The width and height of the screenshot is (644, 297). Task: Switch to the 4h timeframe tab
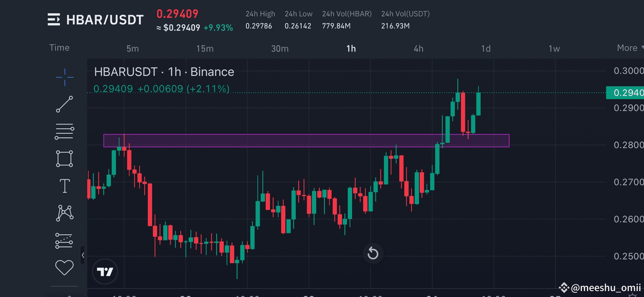[x=418, y=48]
